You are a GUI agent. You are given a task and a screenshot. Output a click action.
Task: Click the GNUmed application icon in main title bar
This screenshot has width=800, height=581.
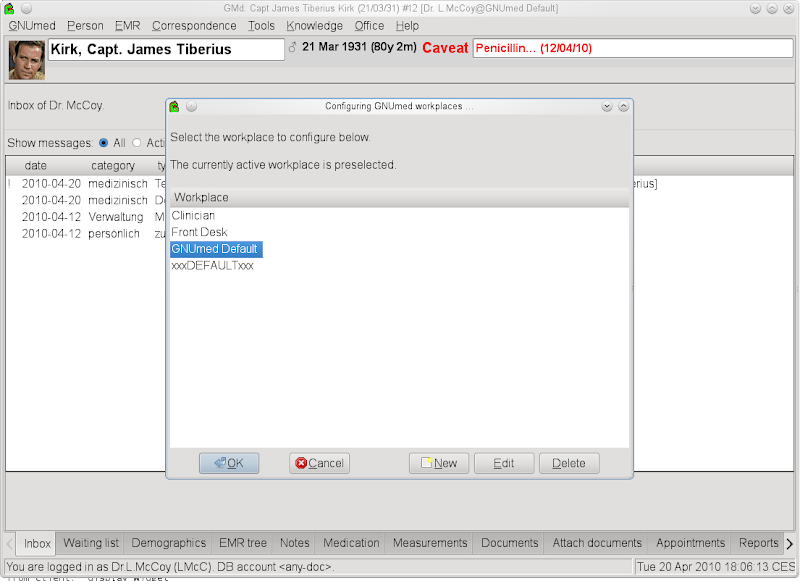[9, 8]
